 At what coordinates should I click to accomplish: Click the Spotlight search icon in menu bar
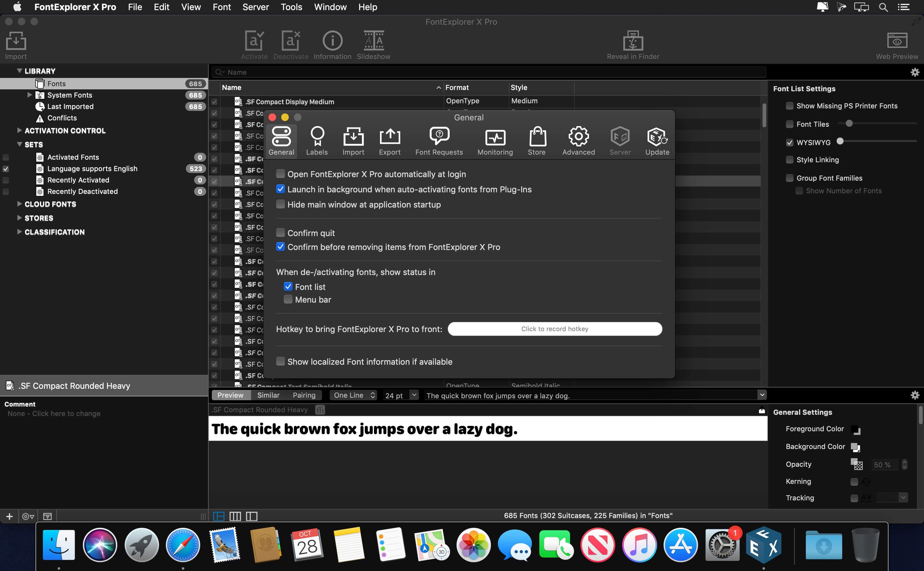coord(883,7)
